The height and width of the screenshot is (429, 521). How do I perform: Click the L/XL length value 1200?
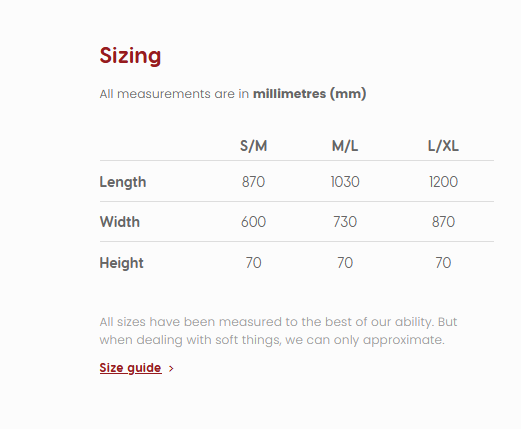443,182
